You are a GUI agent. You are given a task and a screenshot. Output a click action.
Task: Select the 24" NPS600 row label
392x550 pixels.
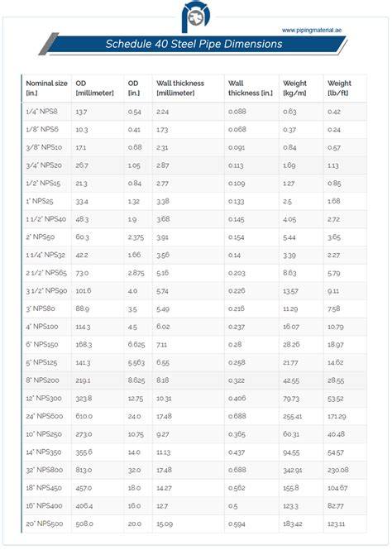point(45,416)
